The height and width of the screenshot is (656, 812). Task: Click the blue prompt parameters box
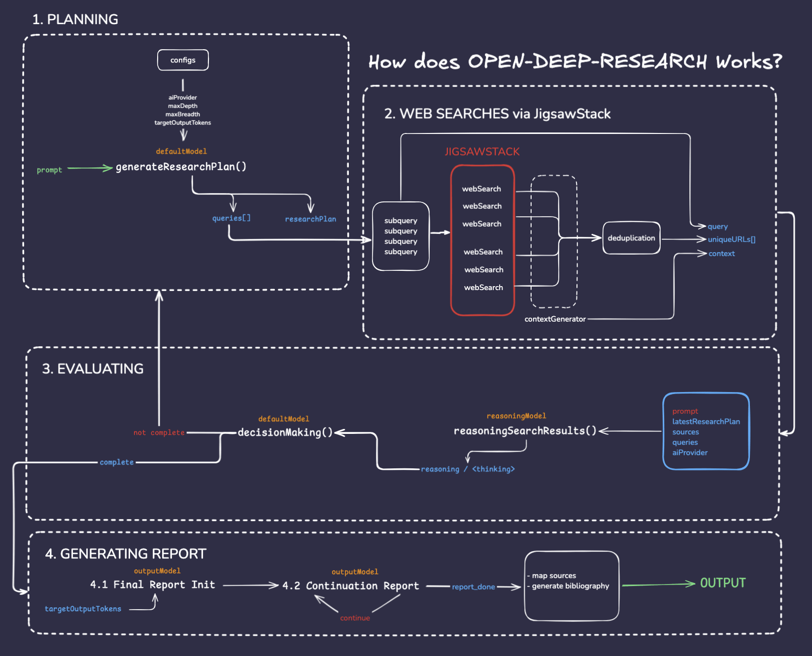tap(706, 431)
